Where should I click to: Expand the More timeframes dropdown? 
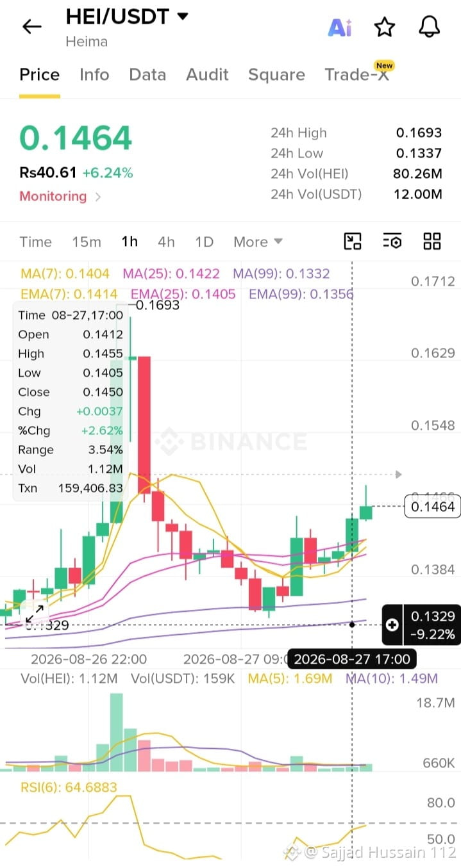(x=258, y=242)
